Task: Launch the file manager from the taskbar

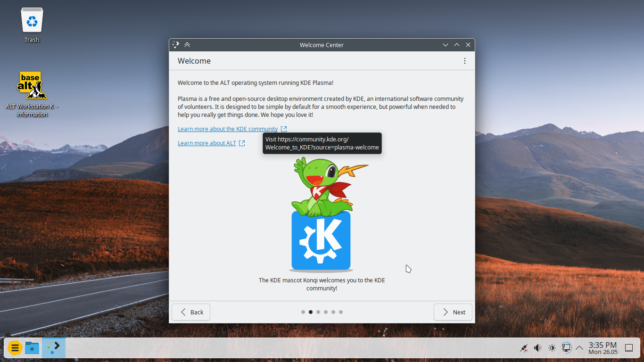Action: [32, 348]
